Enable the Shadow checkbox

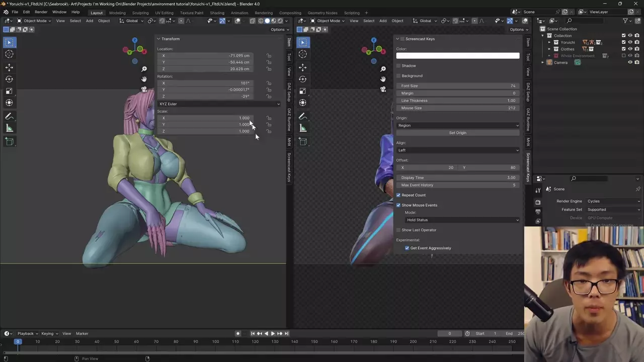[x=398, y=66]
